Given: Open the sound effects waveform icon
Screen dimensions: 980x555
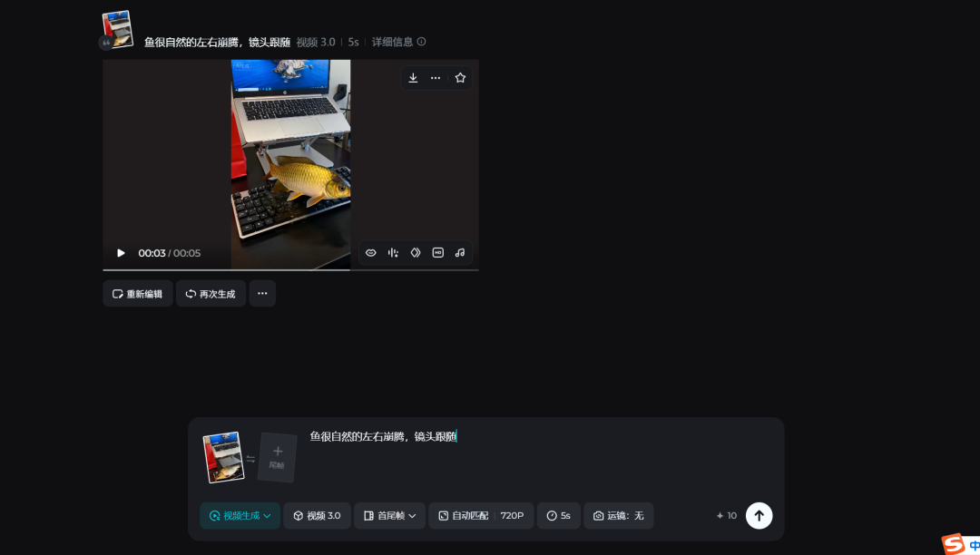Looking at the screenshot, I should tap(393, 253).
